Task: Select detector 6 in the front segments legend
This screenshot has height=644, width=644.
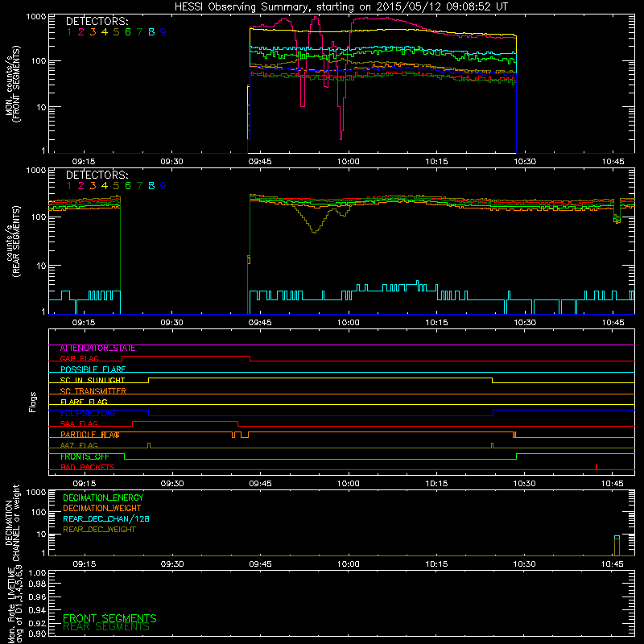Action: click(x=128, y=32)
